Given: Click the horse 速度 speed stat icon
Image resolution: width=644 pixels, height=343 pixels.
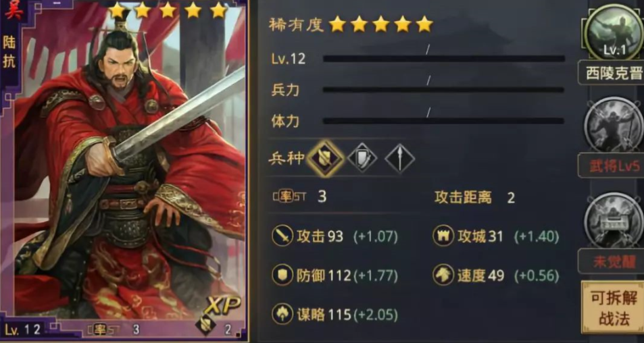Looking at the screenshot, I should tap(443, 275).
